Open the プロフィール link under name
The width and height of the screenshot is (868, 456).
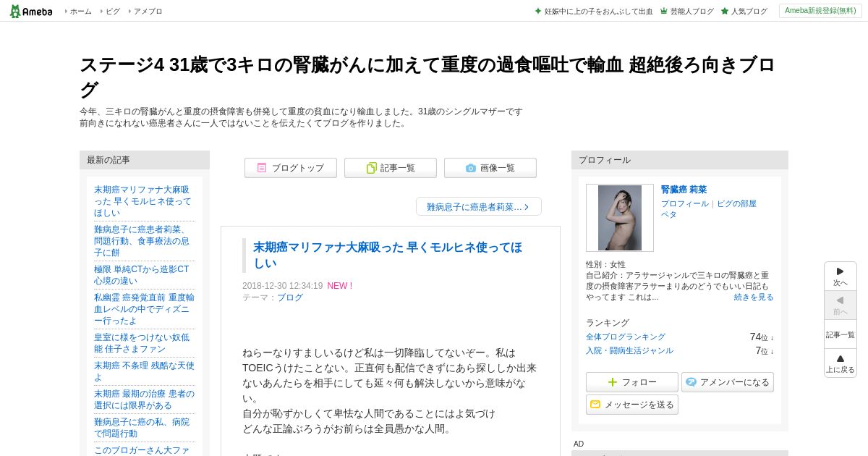[x=685, y=204]
